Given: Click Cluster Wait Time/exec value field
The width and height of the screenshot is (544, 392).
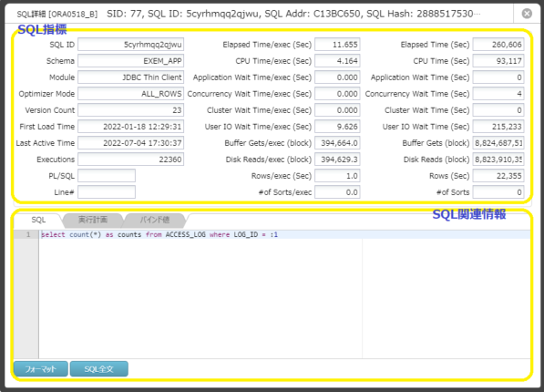Looking at the screenshot, I should click(x=337, y=110).
